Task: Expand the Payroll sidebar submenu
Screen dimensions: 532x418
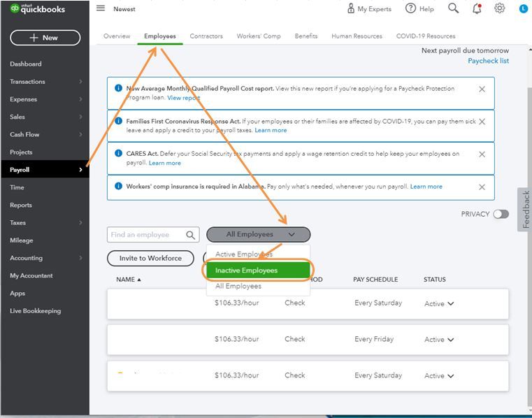Action: pos(80,170)
